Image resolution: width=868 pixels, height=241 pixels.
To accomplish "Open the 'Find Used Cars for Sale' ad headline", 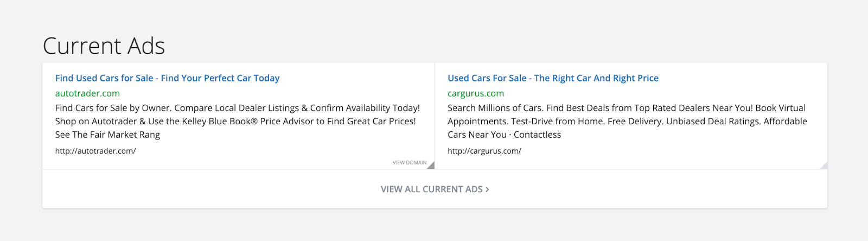I will [167, 78].
